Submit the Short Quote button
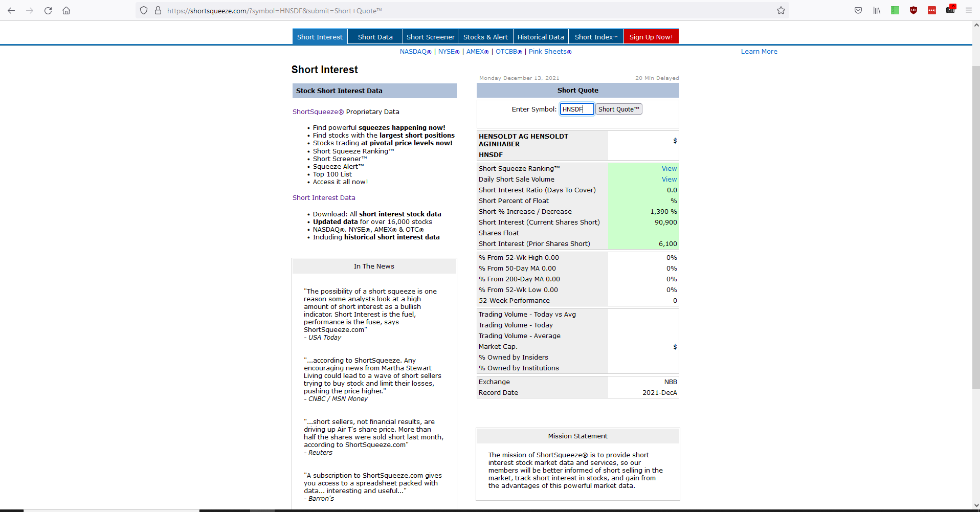Viewport: 980px width, 512px height. pos(619,109)
